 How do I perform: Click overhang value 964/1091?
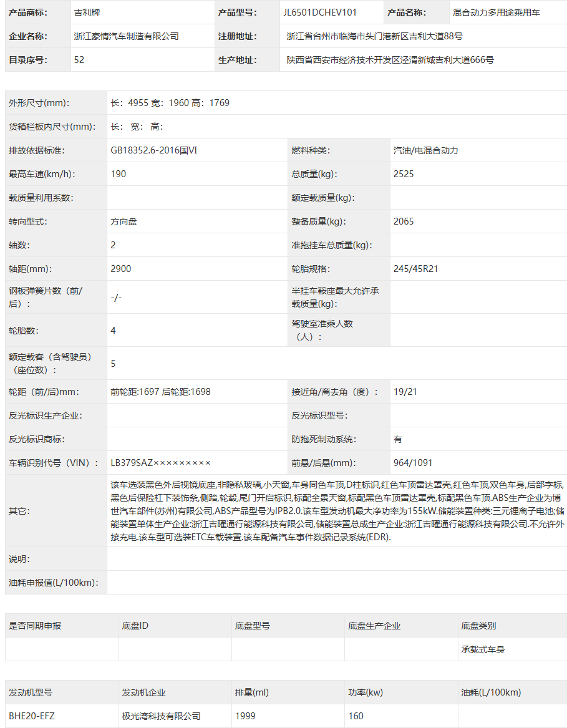[413, 463]
